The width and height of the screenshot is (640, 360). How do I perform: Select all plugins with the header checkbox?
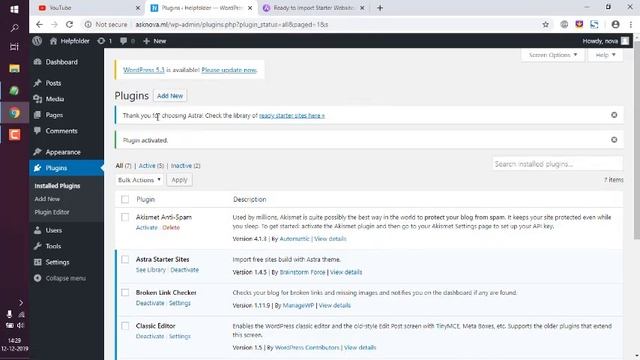point(125,199)
